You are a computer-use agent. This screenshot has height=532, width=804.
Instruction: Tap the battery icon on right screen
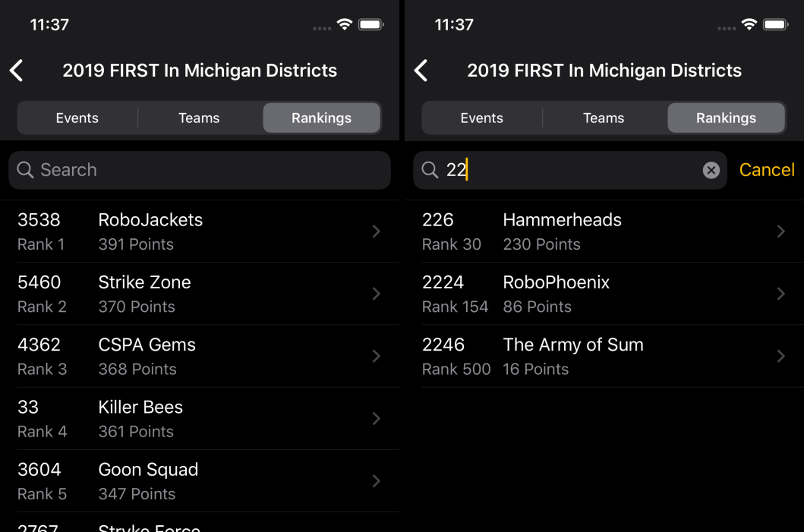pos(776,25)
